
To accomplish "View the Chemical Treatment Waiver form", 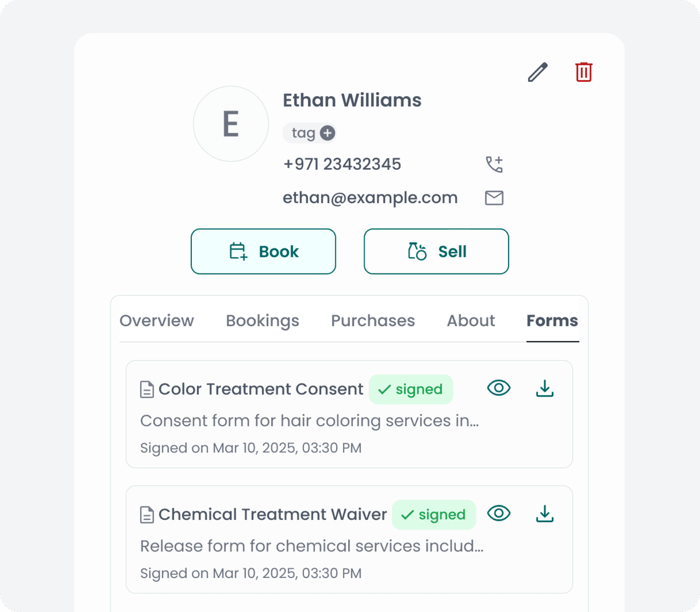I will coord(499,513).
